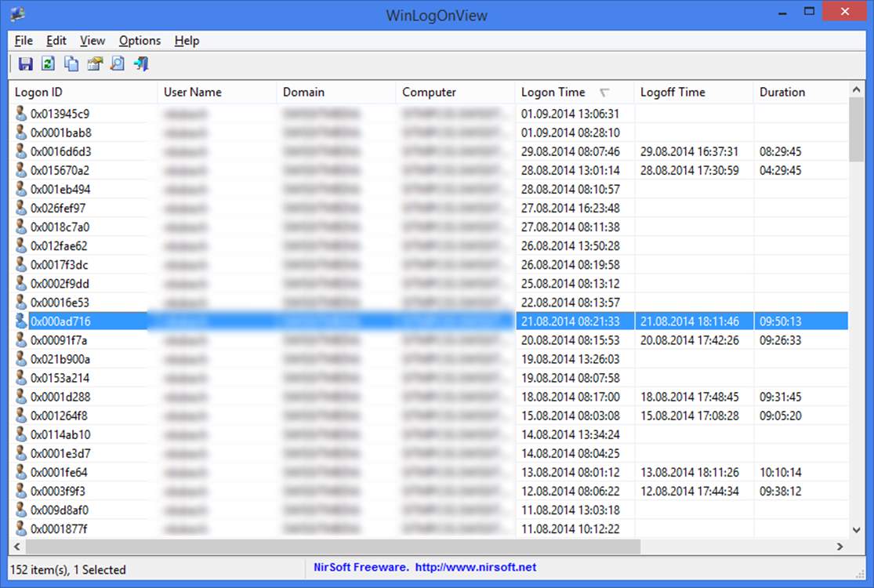Image resolution: width=874 pixels, height=588 pixels.
Task: Sort by the Computer column header
Action: [x=455, y=92]
